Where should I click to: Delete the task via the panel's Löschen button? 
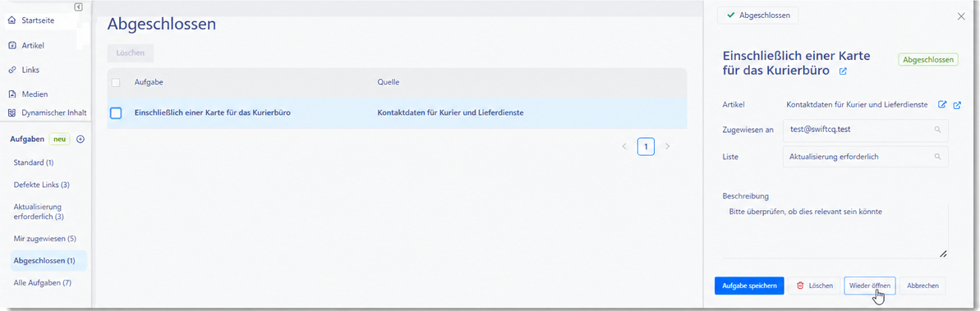[814, 286]
